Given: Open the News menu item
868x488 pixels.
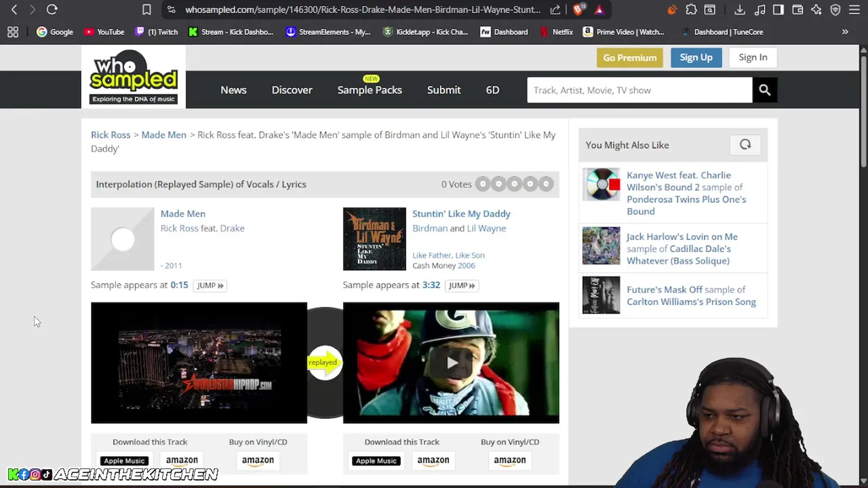Looking at the screenshot, I should coord(233,90).
